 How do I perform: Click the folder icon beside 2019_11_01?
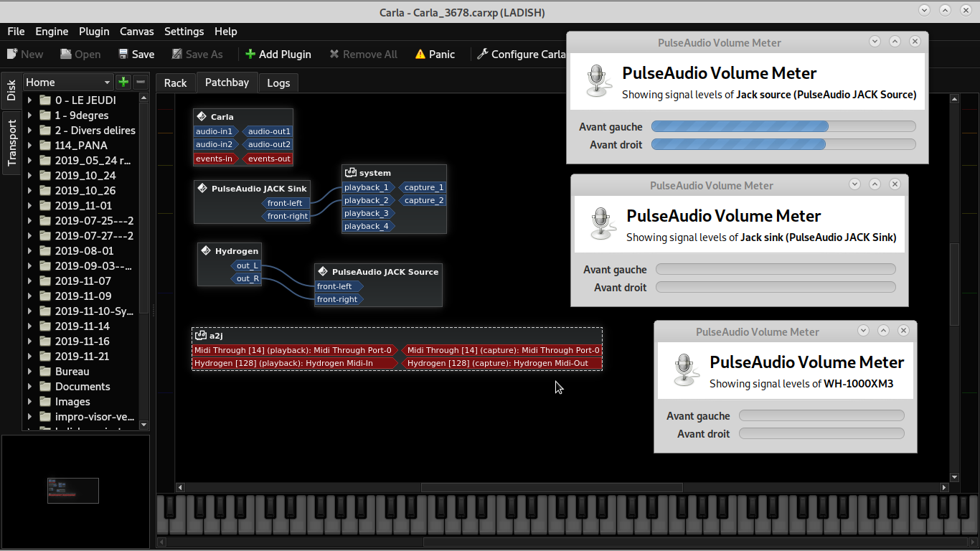tap(45, 205)
